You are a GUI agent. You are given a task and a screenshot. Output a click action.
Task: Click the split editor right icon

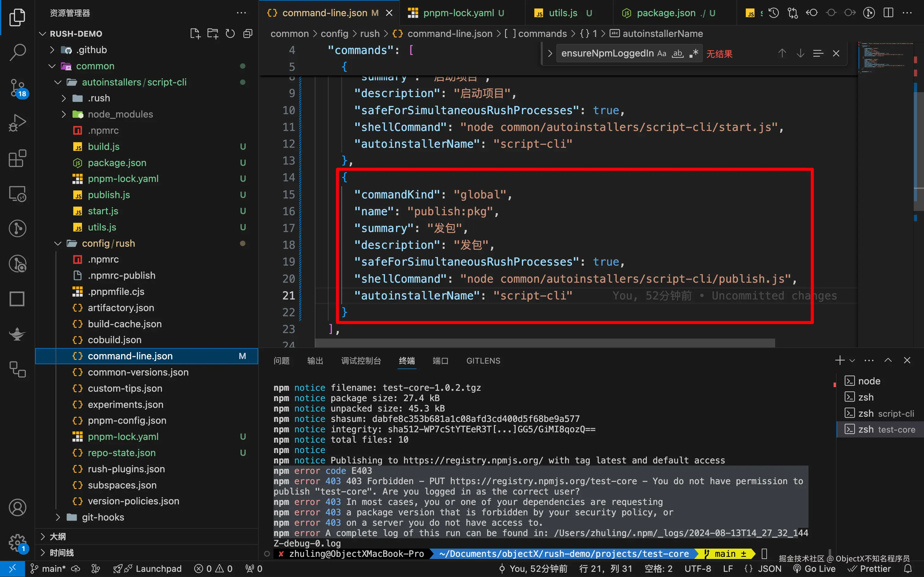click(888, 13)
